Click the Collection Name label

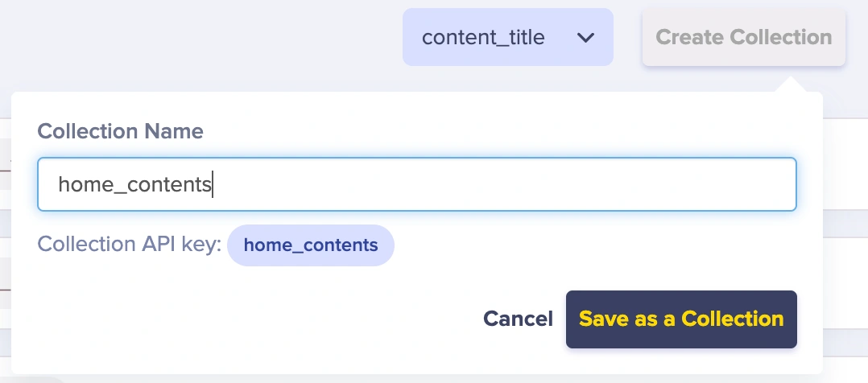click(x=120, y=131)
